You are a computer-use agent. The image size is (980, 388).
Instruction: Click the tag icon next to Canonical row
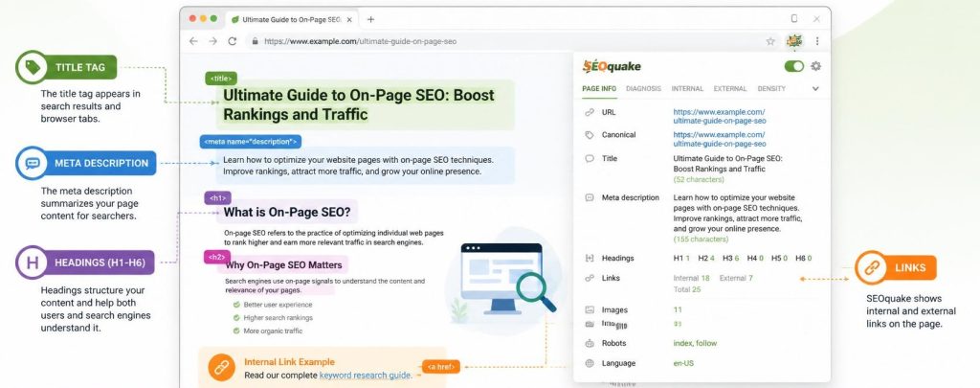pyautogui.click(x=590, y=135)
